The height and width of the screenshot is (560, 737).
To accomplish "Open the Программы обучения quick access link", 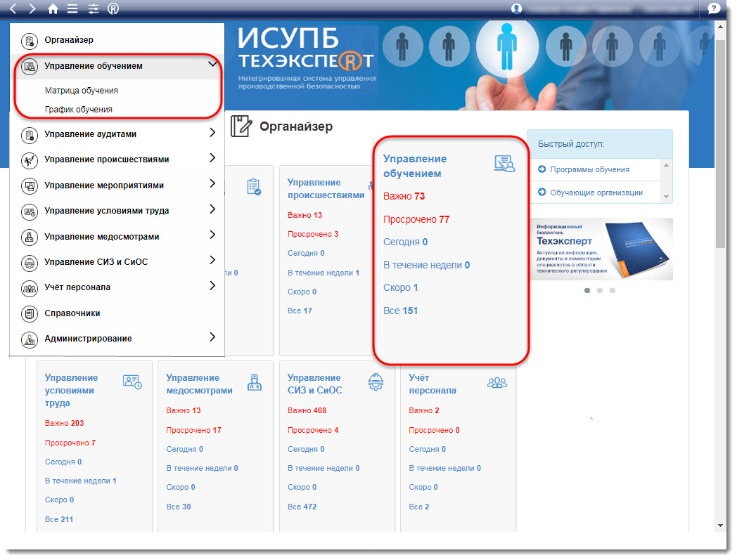I will pos(589,169).
